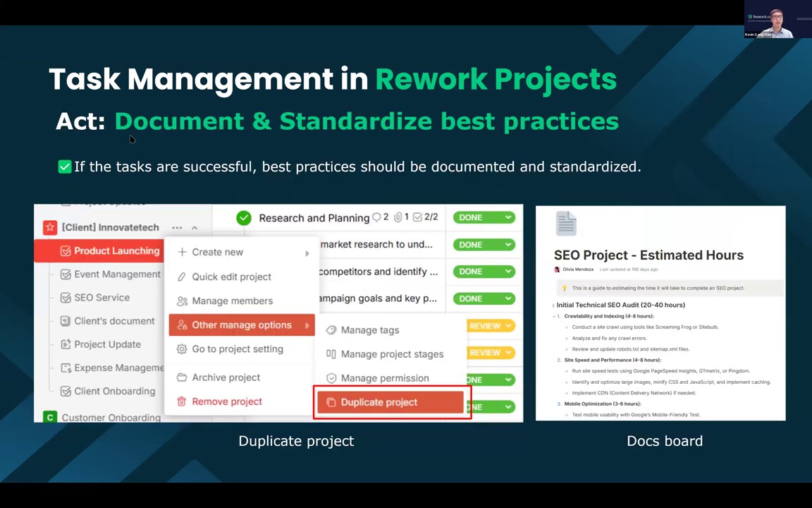Click the checkbox icon beside Product Launching

point(66,251)
